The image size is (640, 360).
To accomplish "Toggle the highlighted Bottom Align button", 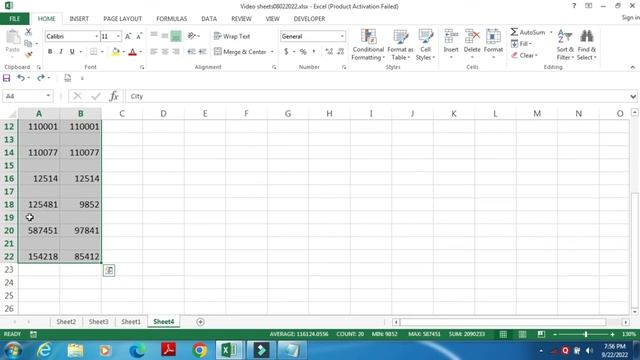I will click(176, 36).
